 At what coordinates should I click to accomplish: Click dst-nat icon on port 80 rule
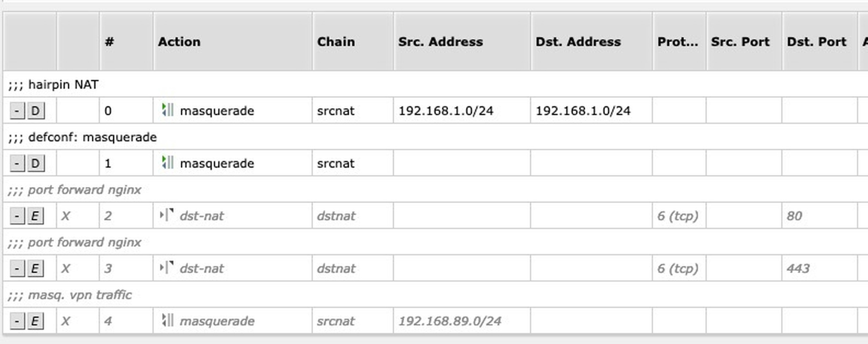coord(166,215)
